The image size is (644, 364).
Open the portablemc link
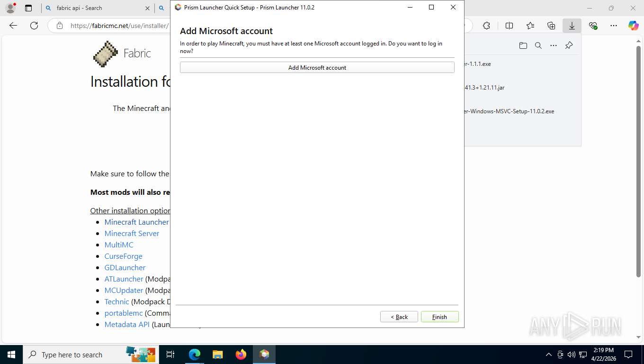click(x=123, y=313)
